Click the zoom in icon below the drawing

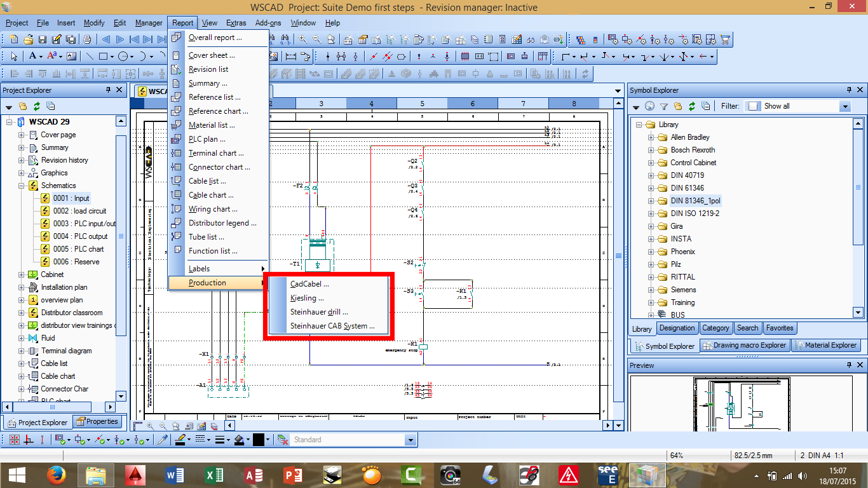151,426
